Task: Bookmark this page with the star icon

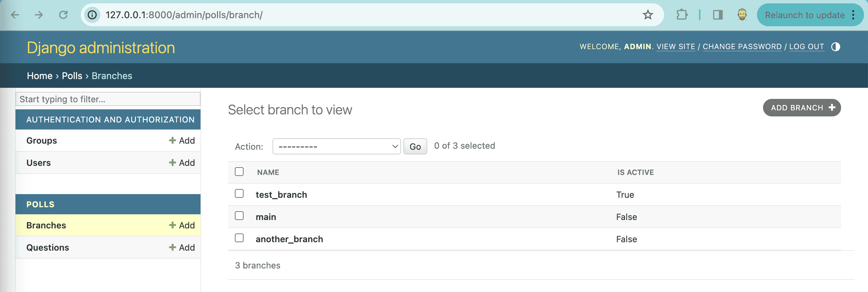Action: (648, 15)
